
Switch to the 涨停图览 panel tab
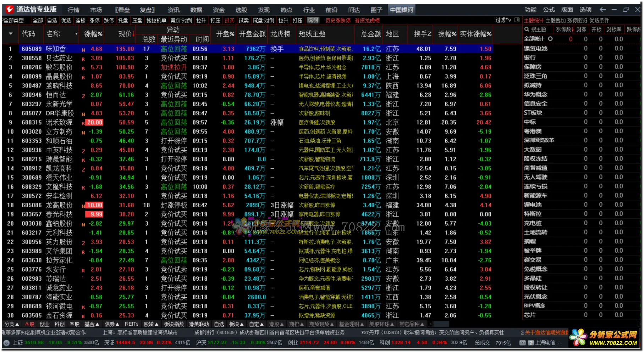point(577,21)
